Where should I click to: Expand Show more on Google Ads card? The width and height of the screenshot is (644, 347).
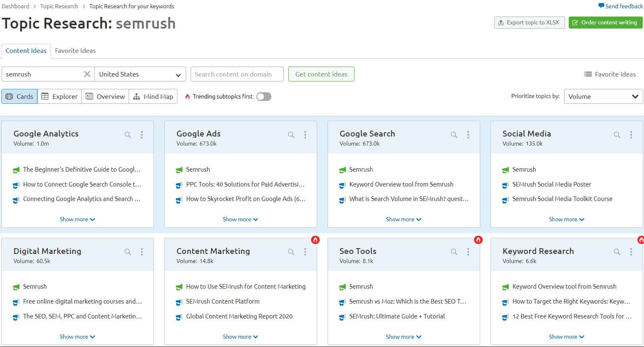click(240, 219)
